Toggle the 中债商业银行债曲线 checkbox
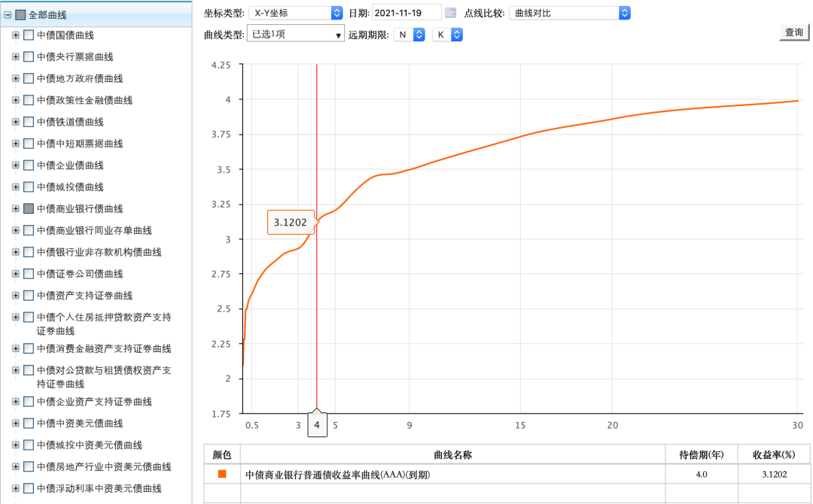Screen dimensions: 813x504 (x=29, y=208)
